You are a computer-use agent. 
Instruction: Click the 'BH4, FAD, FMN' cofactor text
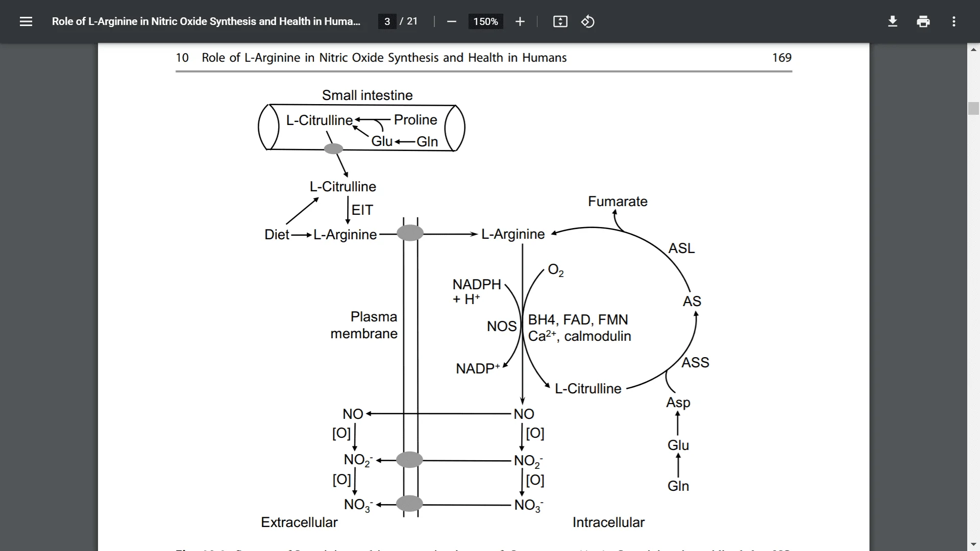pos(578,320)
